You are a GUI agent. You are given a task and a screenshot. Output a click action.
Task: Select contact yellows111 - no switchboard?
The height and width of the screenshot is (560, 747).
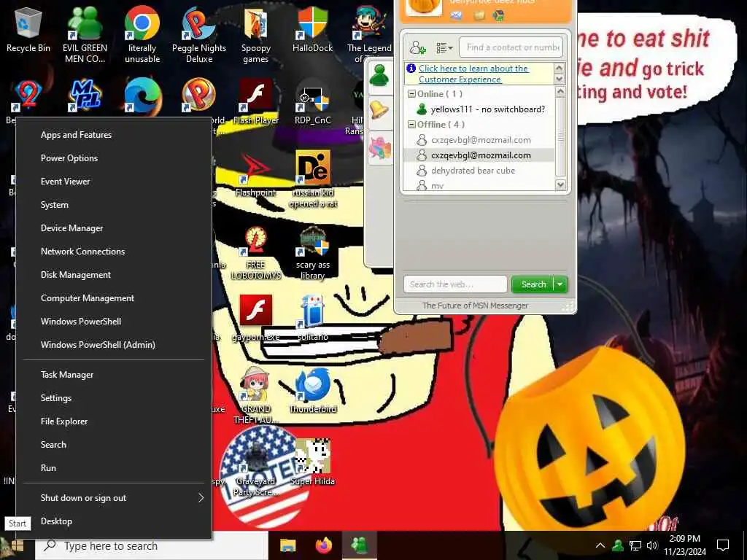tap(479, 109)
